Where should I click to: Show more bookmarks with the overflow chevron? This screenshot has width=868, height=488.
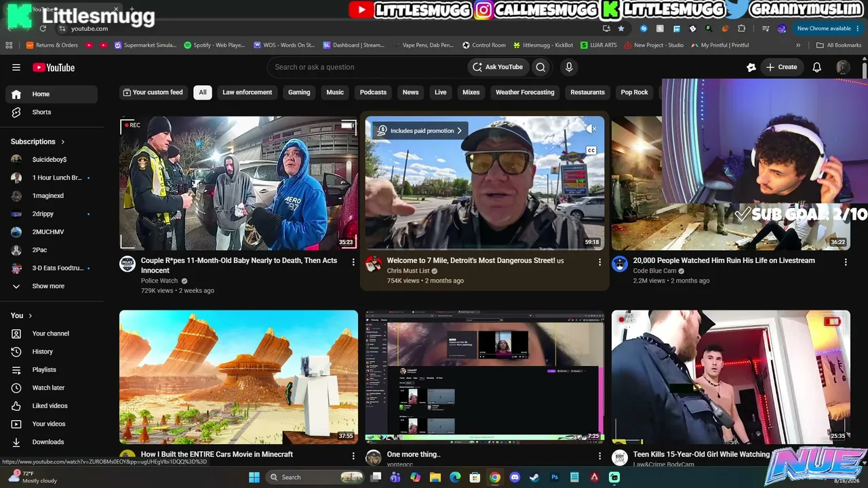(798, 45)
